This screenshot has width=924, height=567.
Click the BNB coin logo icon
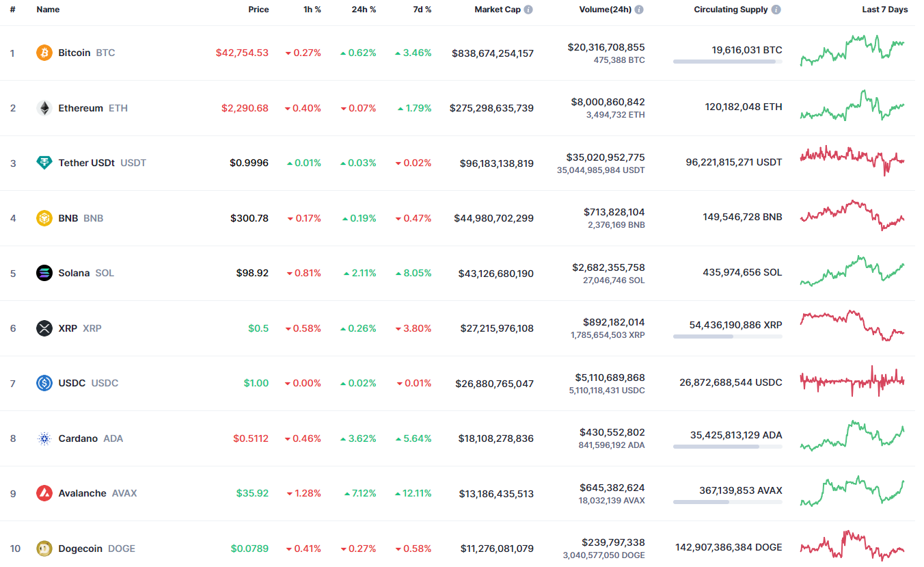click(44, 218)
